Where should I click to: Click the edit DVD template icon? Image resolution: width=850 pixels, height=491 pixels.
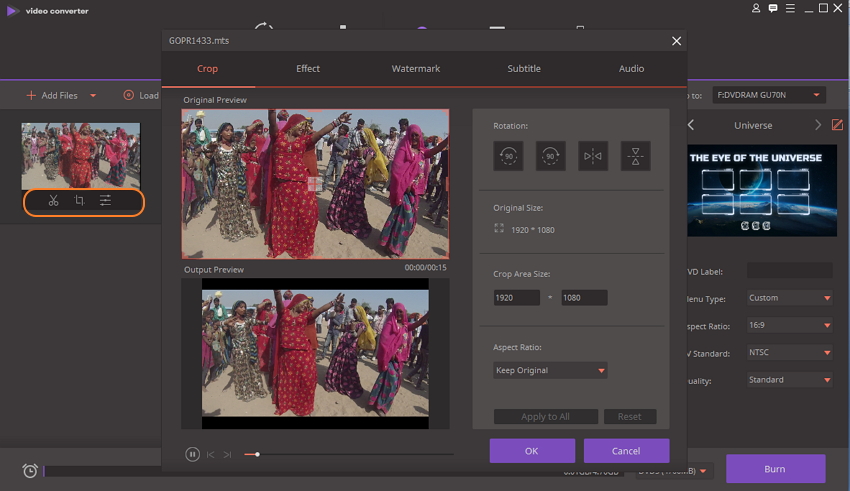pyautogui.click(x=837, y=125)
